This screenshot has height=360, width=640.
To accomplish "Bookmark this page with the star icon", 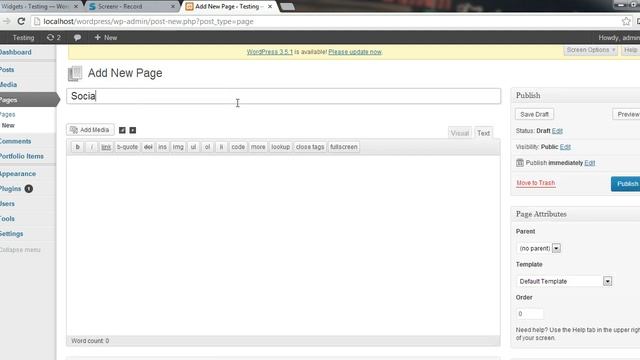I will [626, 21].
